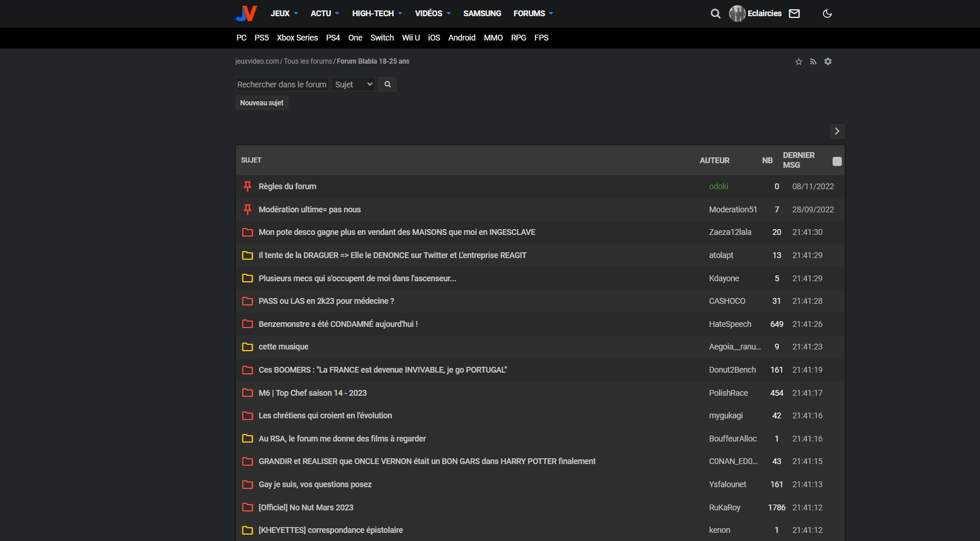Add the forum to favorites via the star icon

[798, 61]
